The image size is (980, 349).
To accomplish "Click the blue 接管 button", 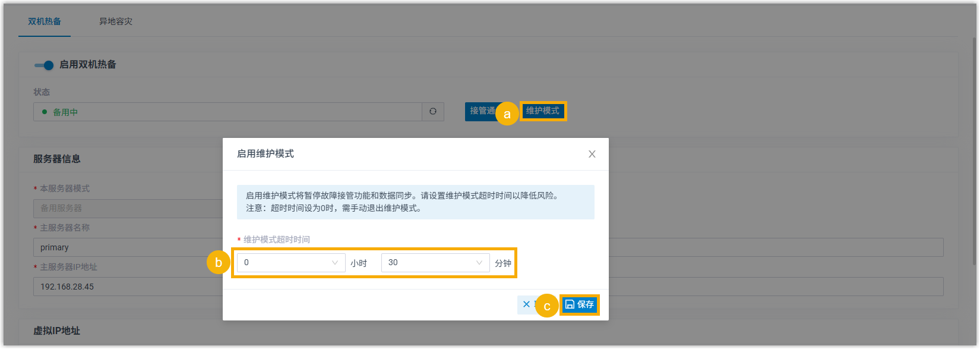I will pos(481,111).
